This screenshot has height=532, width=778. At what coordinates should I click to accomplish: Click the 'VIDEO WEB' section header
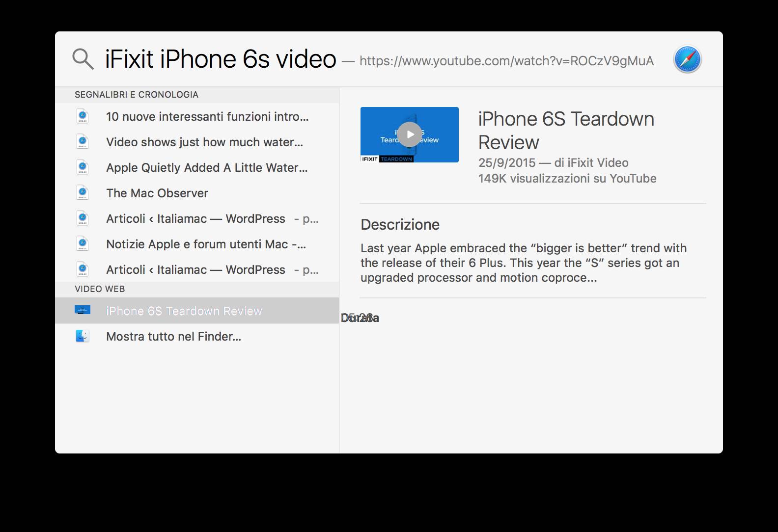coord(100,289)
